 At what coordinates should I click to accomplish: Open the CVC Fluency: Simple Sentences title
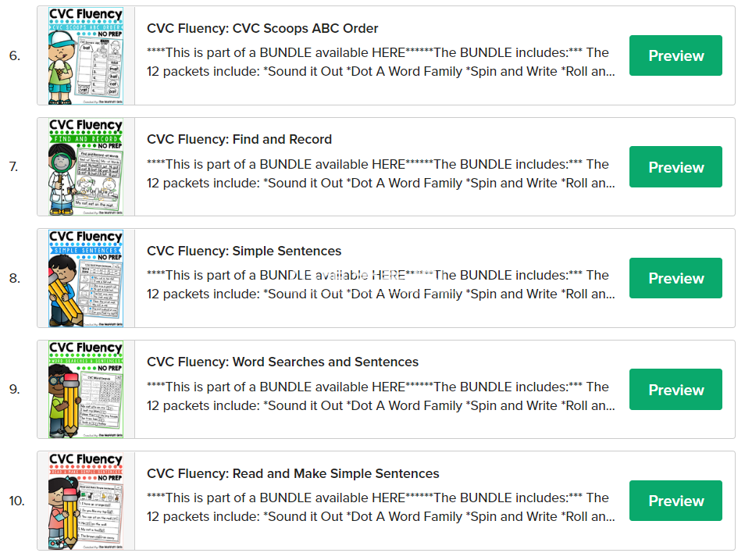pyautogui.click(x=244, y=251)
